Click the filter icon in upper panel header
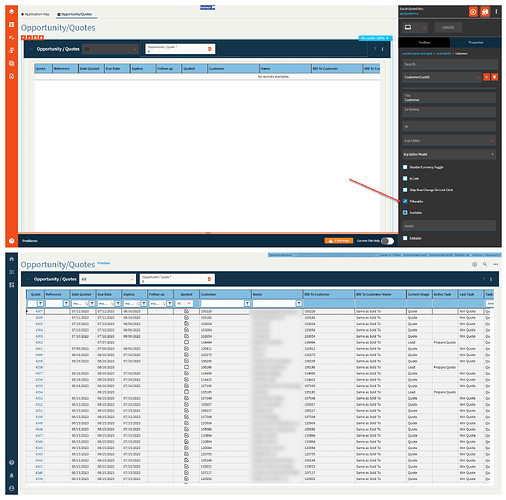The height and width of the screenshot is (500, 506). (x=375, y=49)
